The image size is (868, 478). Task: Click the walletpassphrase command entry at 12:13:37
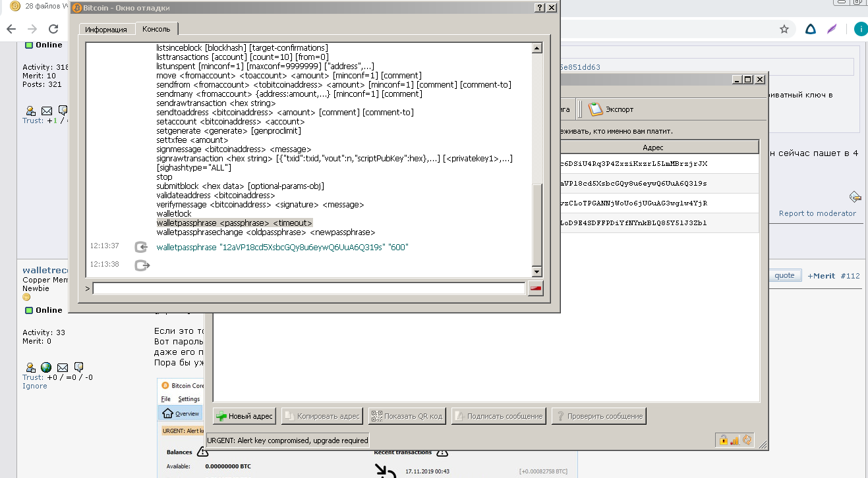pyautogui.click(x=283, y=248)
